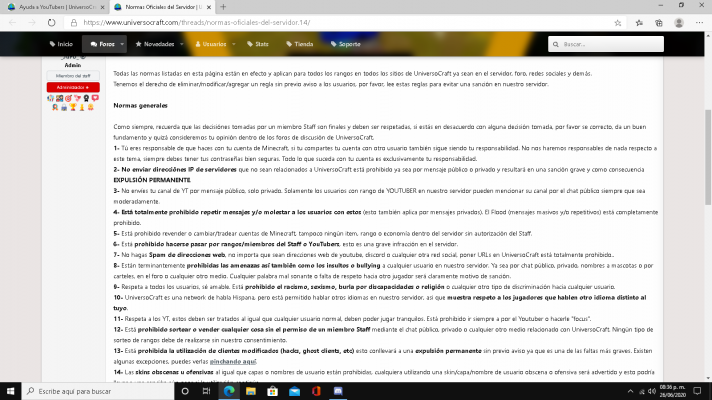Open Cortana from the taskbar
Screen dimensions: 712x400
point(185,391)
